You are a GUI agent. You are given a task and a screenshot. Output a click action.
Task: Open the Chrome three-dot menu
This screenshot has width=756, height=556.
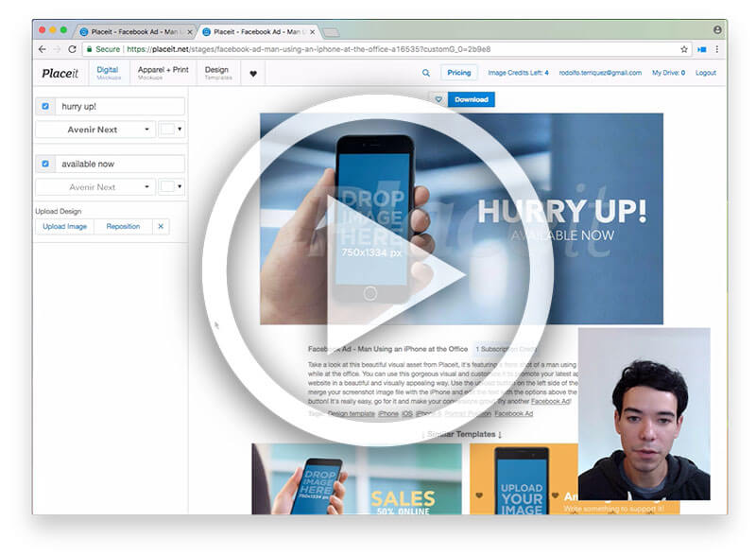click(x=717, y=49)
